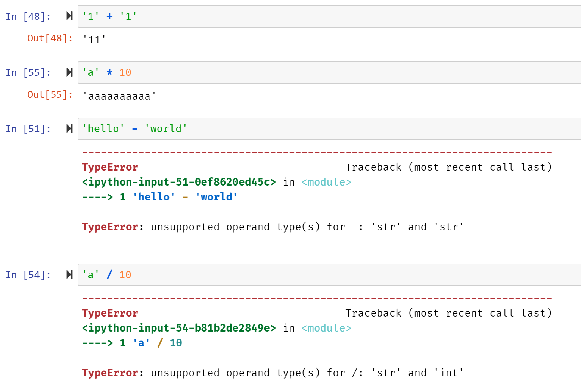Click the bold TypeError heading above ipython-input-51
The image size is (581, 392).
pos(110,167)
